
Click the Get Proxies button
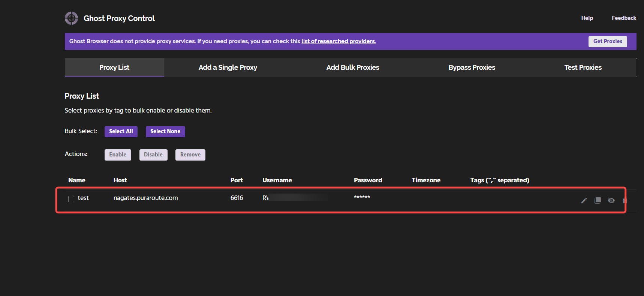(x=608, y=41)
